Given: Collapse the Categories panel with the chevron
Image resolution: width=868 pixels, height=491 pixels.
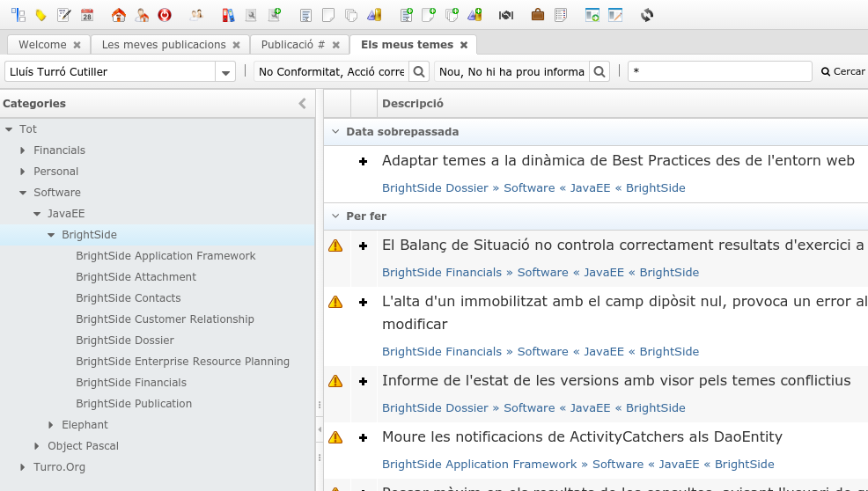Looking at the screenshot, I should (302, 104).
